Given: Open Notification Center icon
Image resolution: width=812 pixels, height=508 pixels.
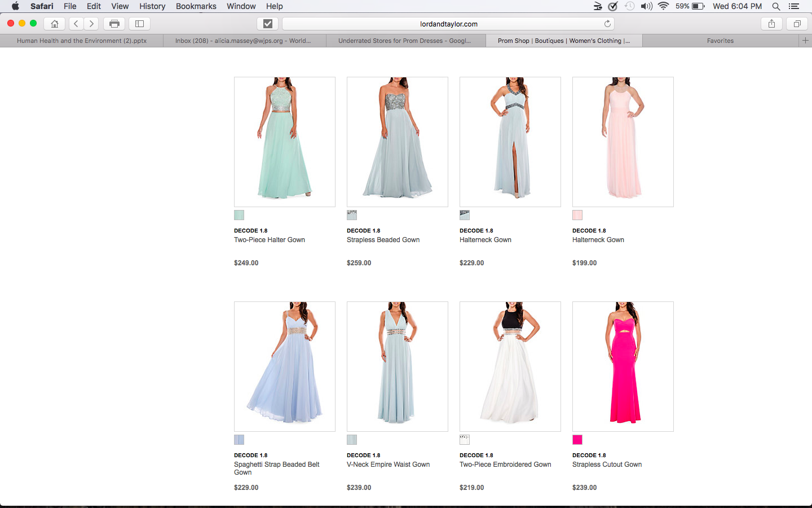Looking at the screenshot, I should pos(794,6).
